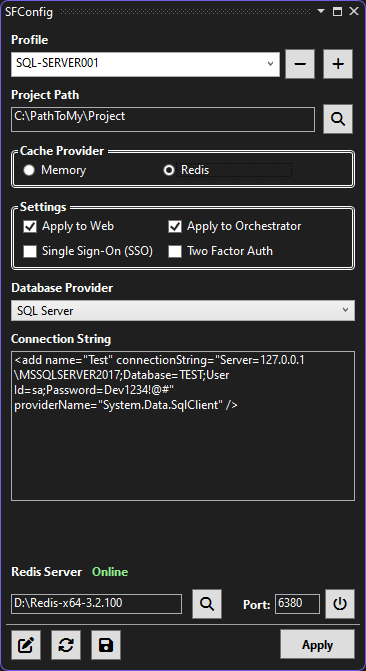Open the SQL-SERVER001 profile dropdown

point(146,65)
